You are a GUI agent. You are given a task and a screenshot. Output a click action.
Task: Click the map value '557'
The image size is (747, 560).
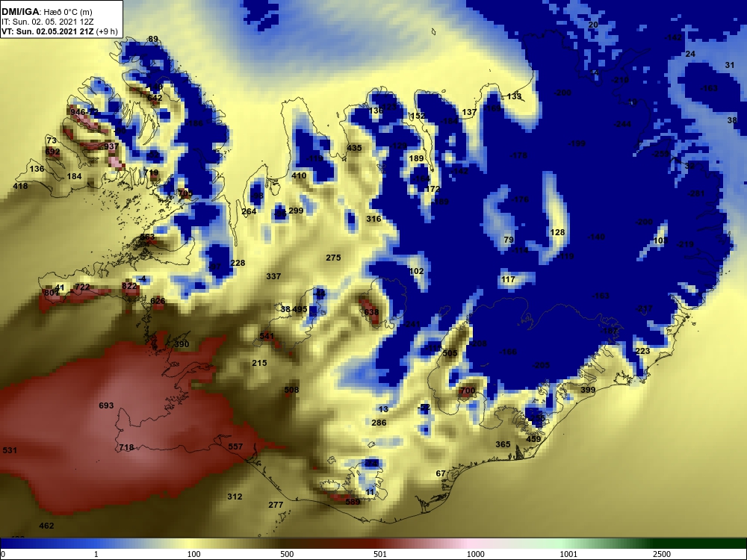pyautogui.click(x=235, y=447)
